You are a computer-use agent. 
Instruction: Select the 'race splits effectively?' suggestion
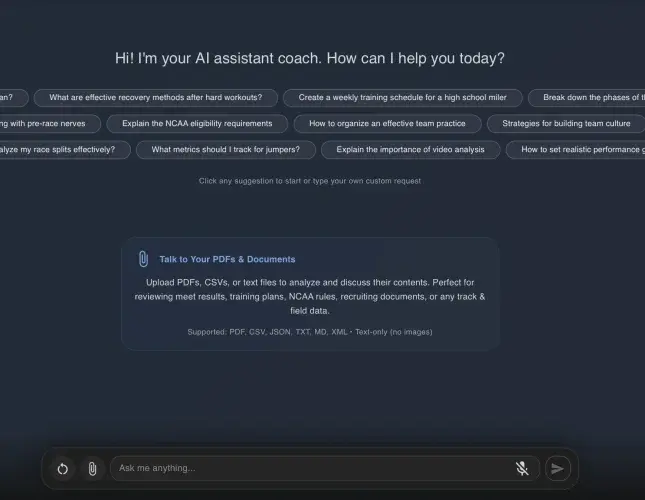pyautogui.click(x=65, y=150)
